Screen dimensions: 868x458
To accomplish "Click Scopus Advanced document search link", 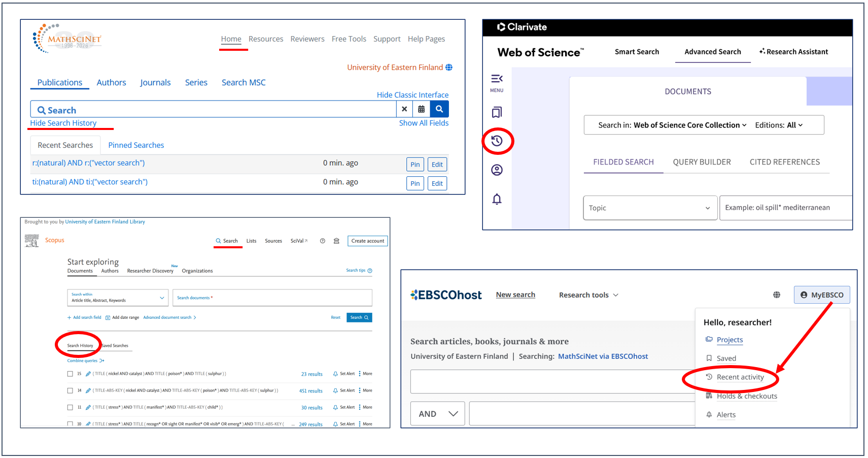I will tap(169, 317).
